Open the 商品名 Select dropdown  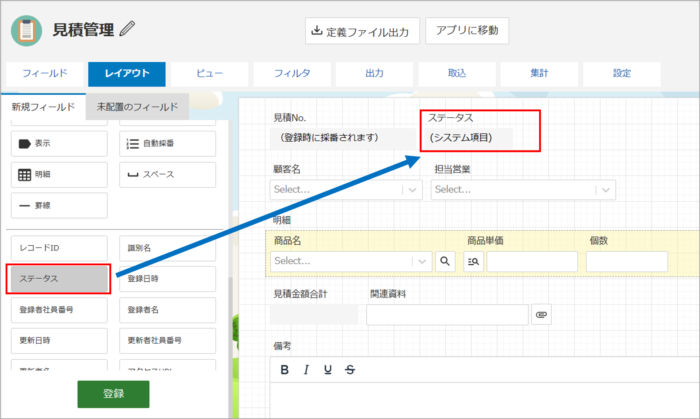pos(351,261)
